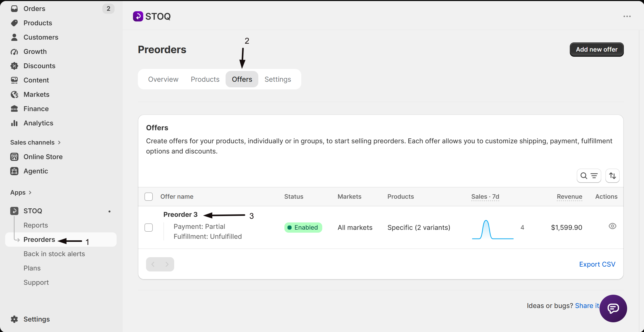This screenshot has width=644, height=332.
Task: Click the Preorder 3 sales sparkline chart
Action: point(493,229)
